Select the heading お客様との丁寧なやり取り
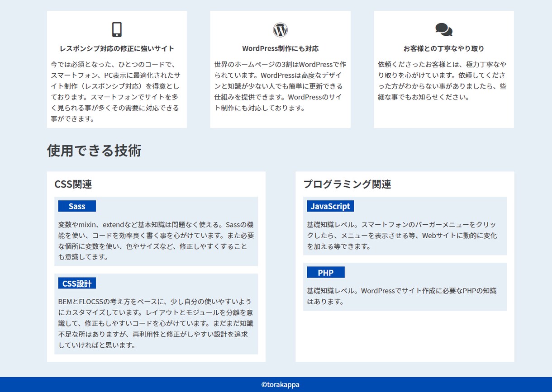The image size is (552, 392). (x=444, y=48)
